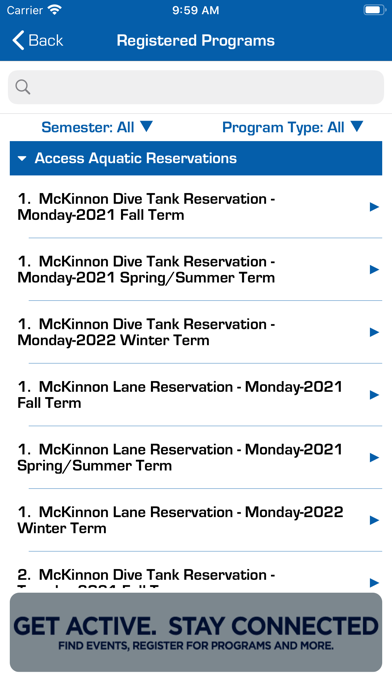Tap the Get Active Stay Connected banner
The image size is (392, 696).
point(196,632)
